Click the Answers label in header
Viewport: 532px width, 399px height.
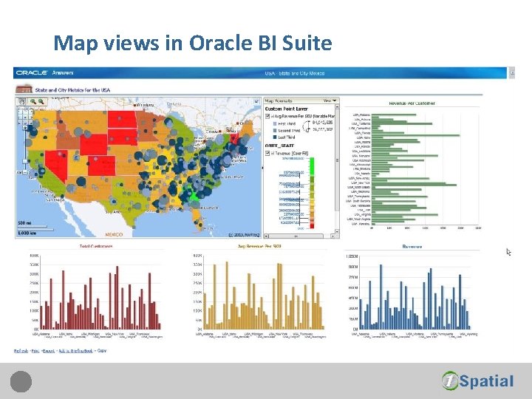63,72
